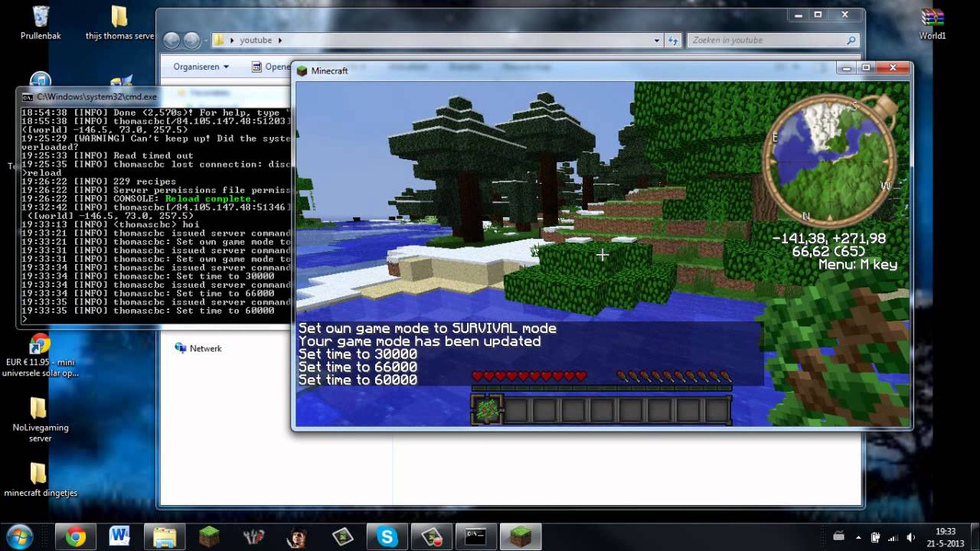Viewport: 980px width, 551px height.
Task: Click the '229 recipes' console line
Action: point(145,182)
